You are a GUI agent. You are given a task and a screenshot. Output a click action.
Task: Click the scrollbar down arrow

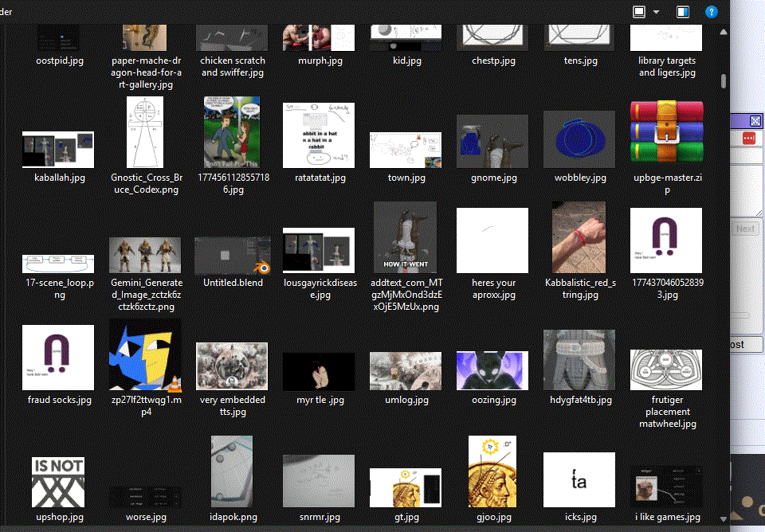point(724,519)
